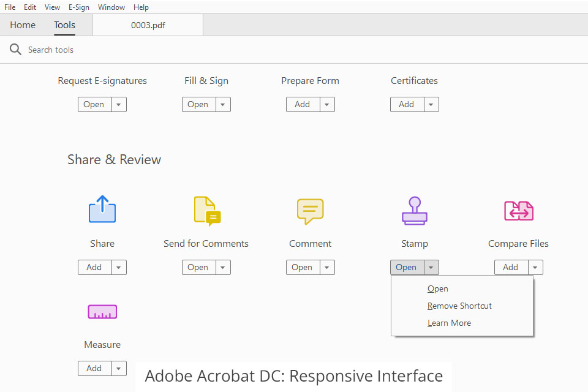Add the Compare Files tool
Viewport: 588px width, 392px height.
[x=511, y=268]
